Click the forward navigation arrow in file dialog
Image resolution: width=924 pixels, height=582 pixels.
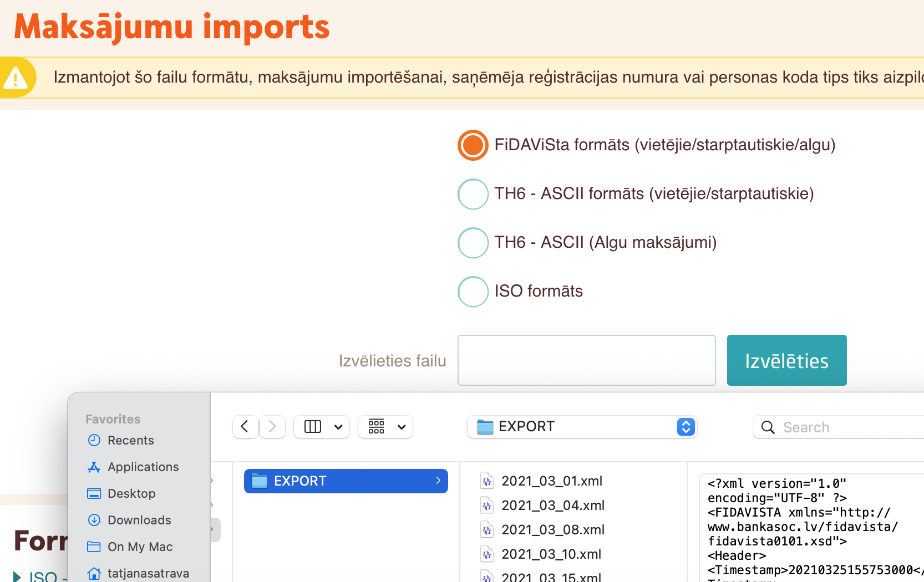click(272, 427)
